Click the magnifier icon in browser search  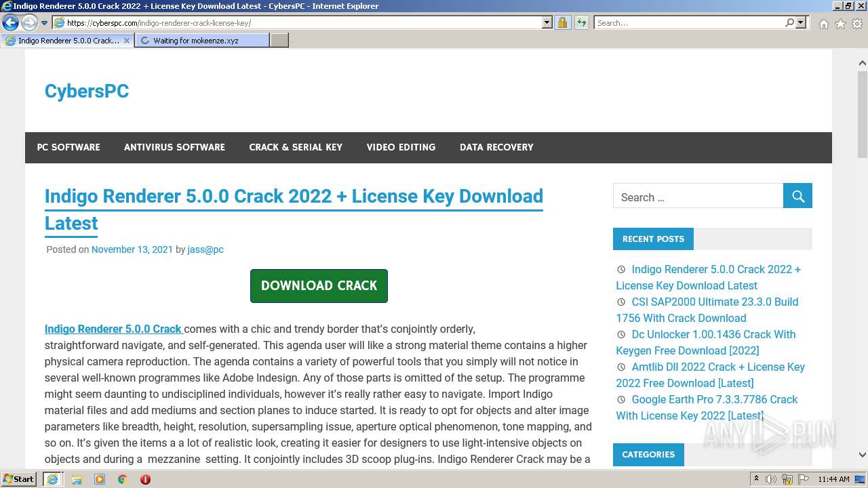tap(789, 22)
